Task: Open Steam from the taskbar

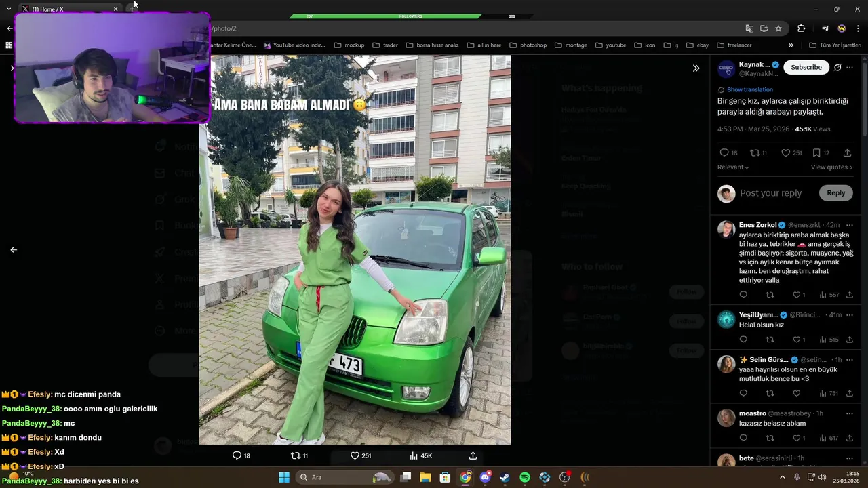Action: pos(505,477)
